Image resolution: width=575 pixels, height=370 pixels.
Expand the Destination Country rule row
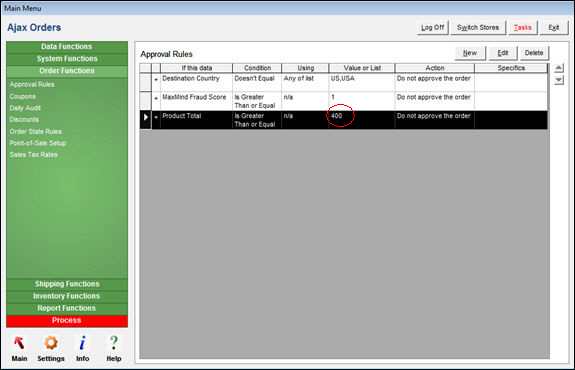pos(156,79)
